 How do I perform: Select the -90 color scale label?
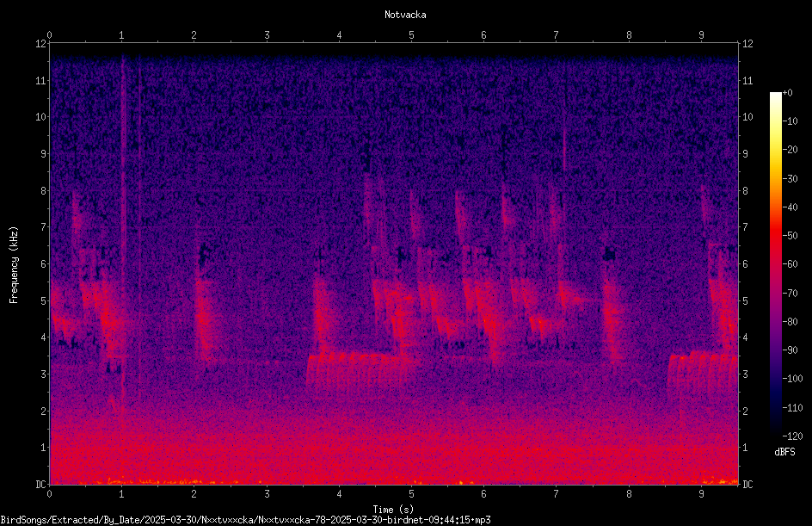tap(790, 350)
